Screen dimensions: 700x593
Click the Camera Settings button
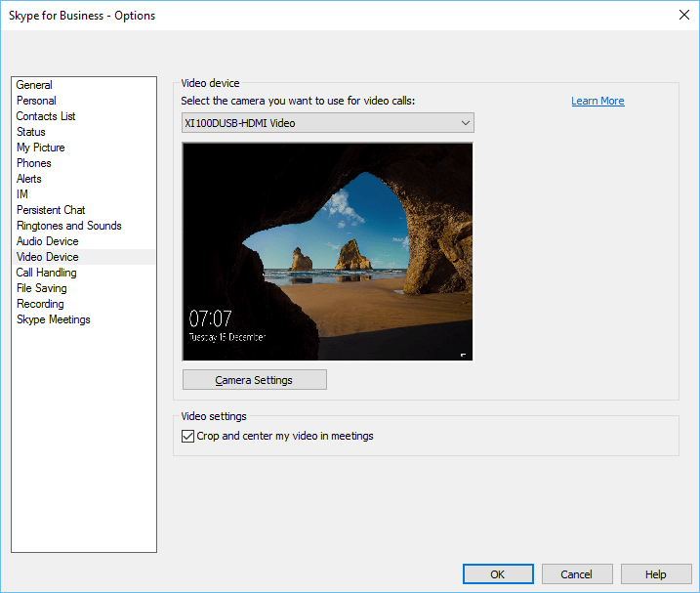click(255, 380)
